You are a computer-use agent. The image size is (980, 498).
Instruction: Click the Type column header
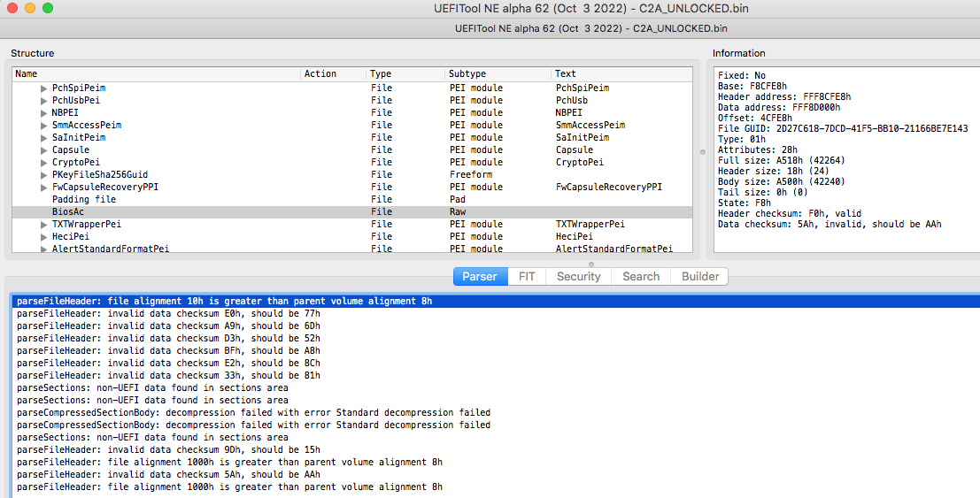click(x=405, y=73)
